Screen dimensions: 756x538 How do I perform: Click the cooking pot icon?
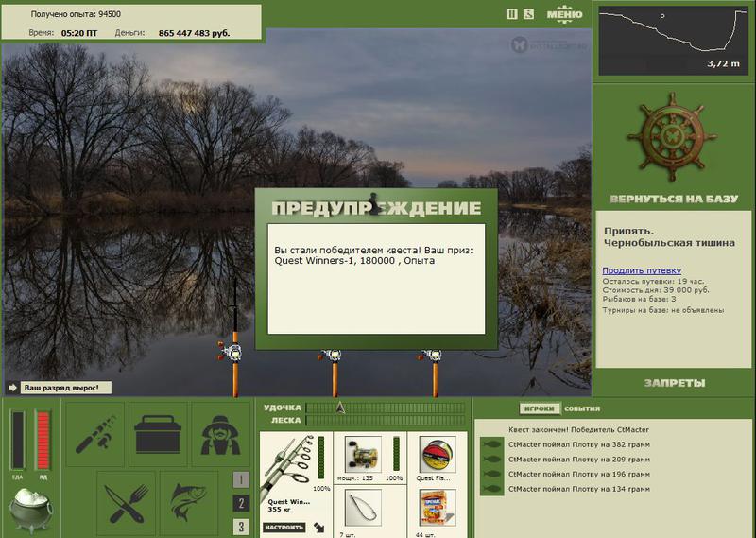(x=30, y=510)
